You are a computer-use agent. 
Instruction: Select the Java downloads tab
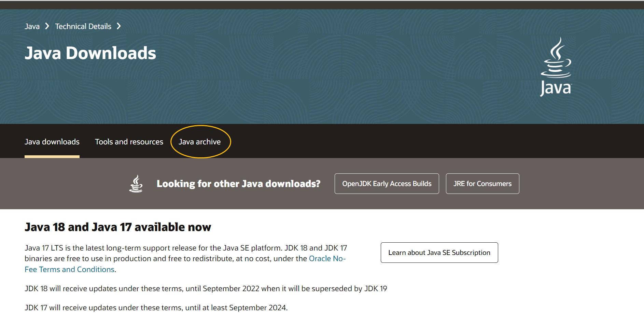coord(52,142)
